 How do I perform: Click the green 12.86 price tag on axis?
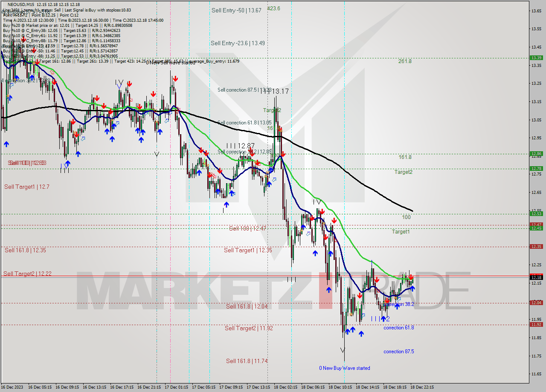click(536, 154)
